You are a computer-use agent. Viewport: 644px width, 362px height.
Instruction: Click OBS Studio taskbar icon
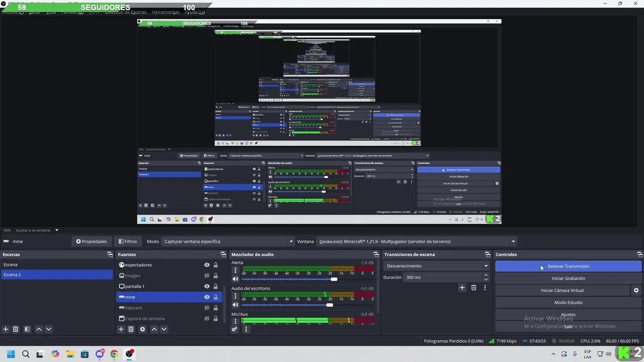coord(129,354)
